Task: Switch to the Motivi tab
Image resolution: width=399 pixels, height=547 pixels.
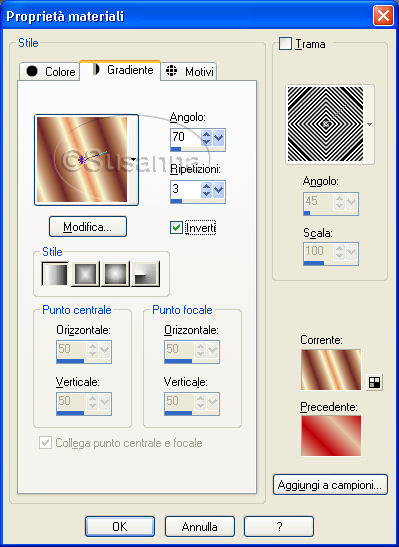Action: tap(189, 71)
